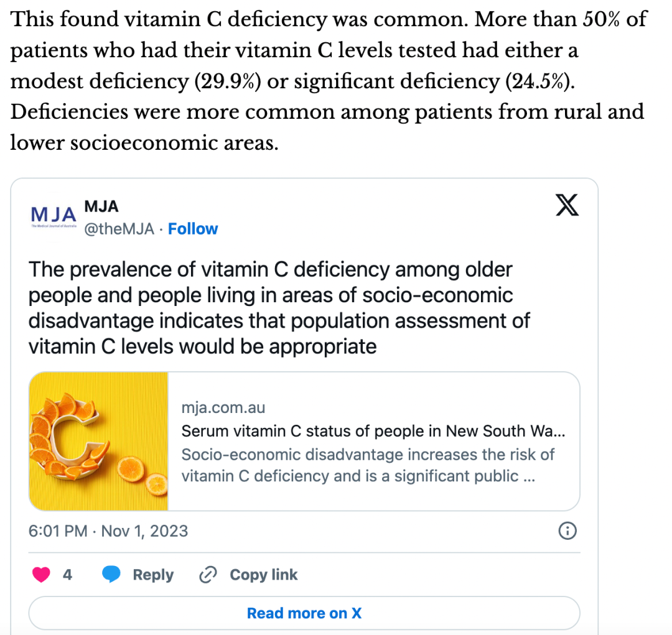The image size is (672, 635).
Task: Click the Reply text label
Action: coord(153,575)
